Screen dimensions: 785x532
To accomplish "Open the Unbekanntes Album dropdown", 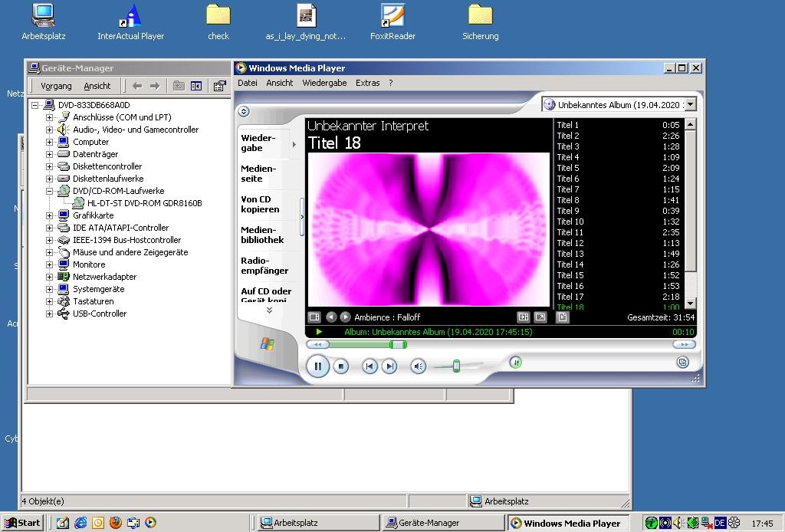I will [691, 104].
